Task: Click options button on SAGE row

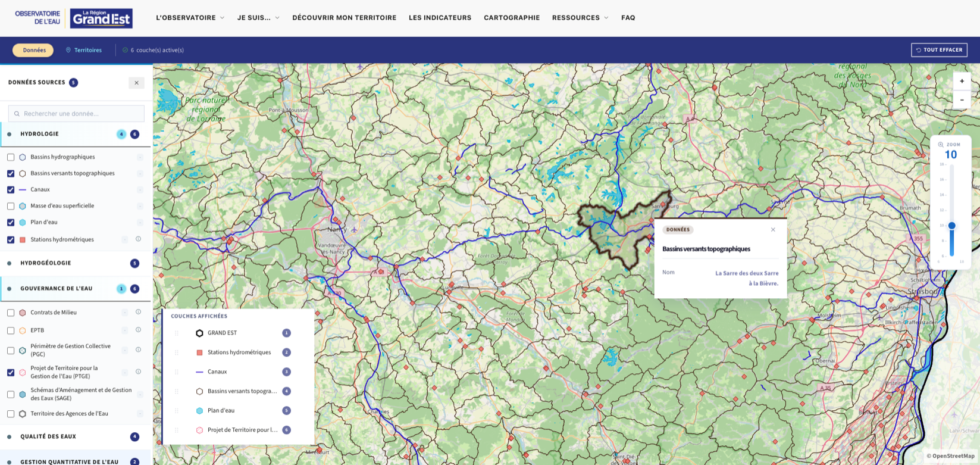Action: tap(140, 394)
